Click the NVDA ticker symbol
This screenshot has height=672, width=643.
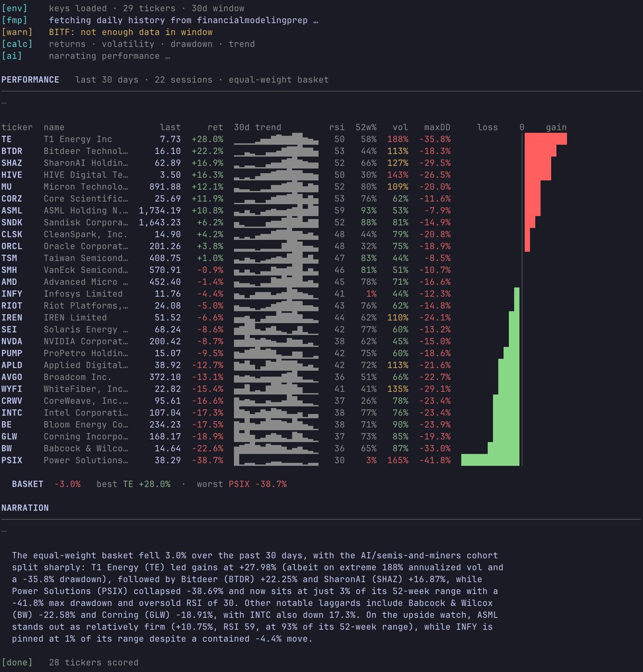12,342
